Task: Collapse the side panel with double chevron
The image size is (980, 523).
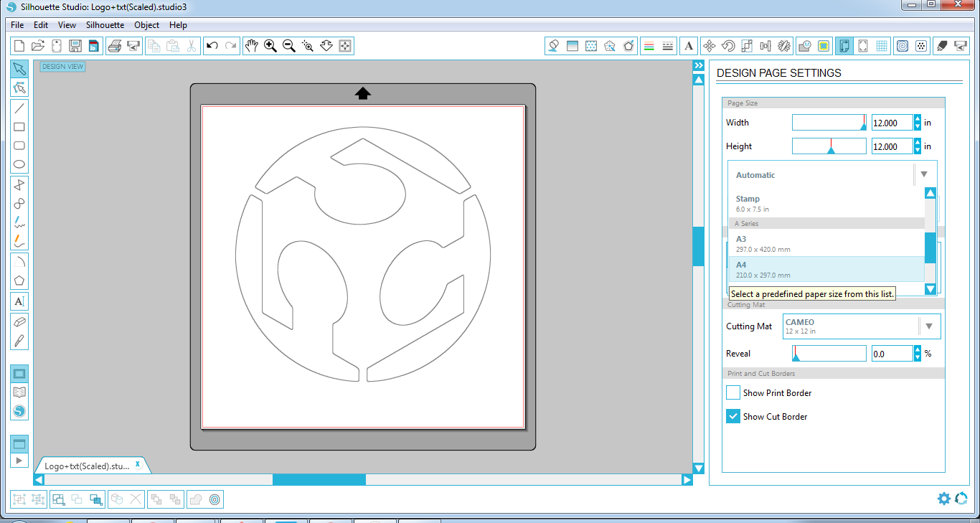Action: click(698, 65)
